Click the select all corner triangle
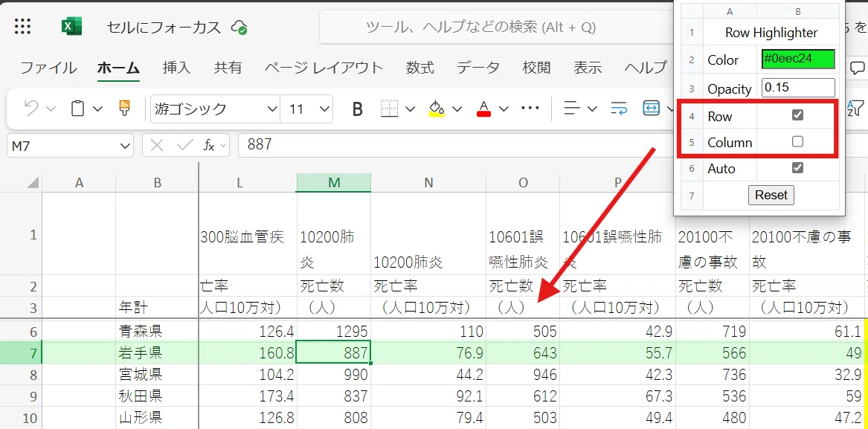 click(x=33, y=183)
